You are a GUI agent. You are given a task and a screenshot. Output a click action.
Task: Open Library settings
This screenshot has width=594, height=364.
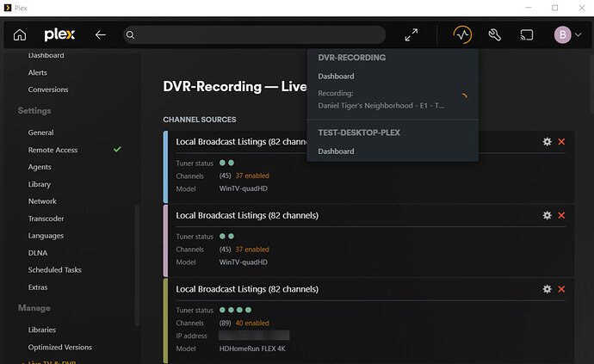[x=39, y=184]
